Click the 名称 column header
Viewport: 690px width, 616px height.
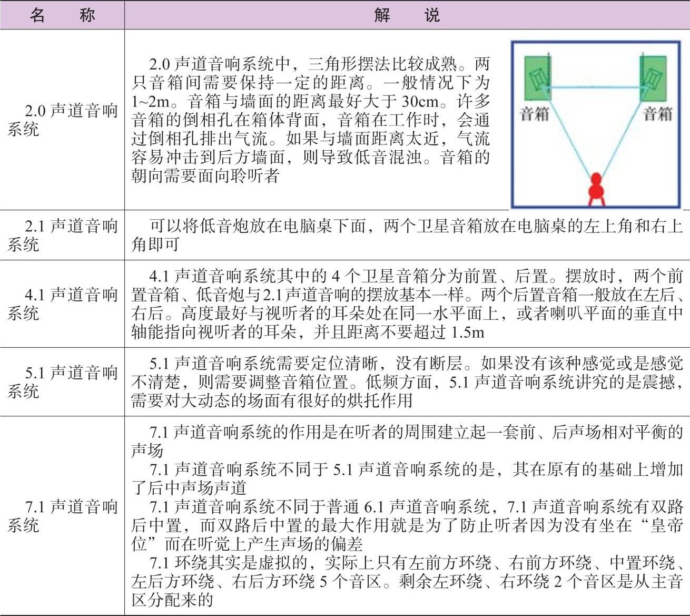tap(62, 15)
